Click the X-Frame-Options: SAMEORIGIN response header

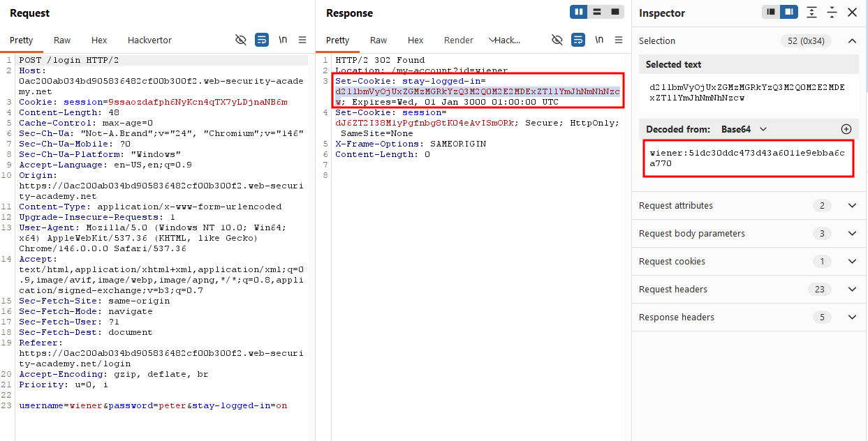(x=411, y=144)
